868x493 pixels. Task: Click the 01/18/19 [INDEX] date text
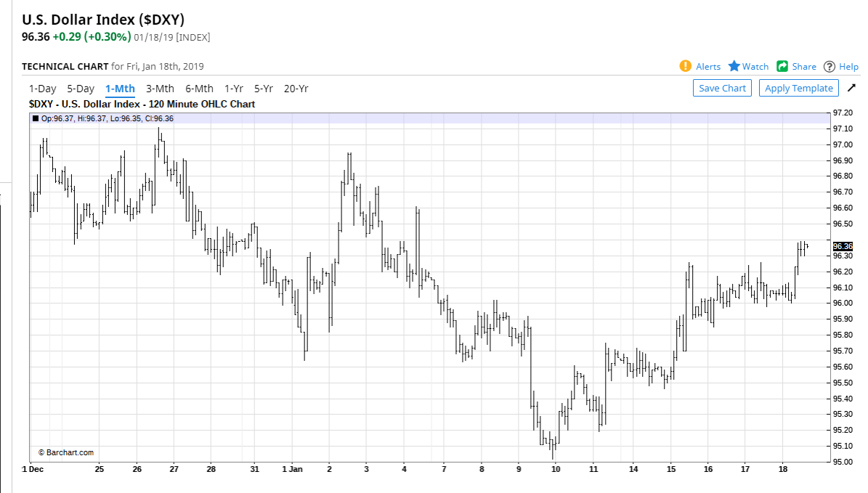172,38
